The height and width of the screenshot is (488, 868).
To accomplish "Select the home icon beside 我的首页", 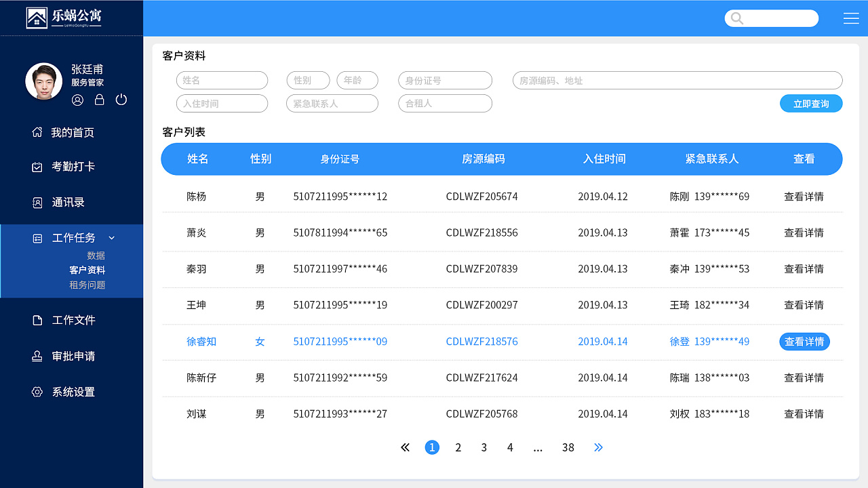I will click(37, 132).
